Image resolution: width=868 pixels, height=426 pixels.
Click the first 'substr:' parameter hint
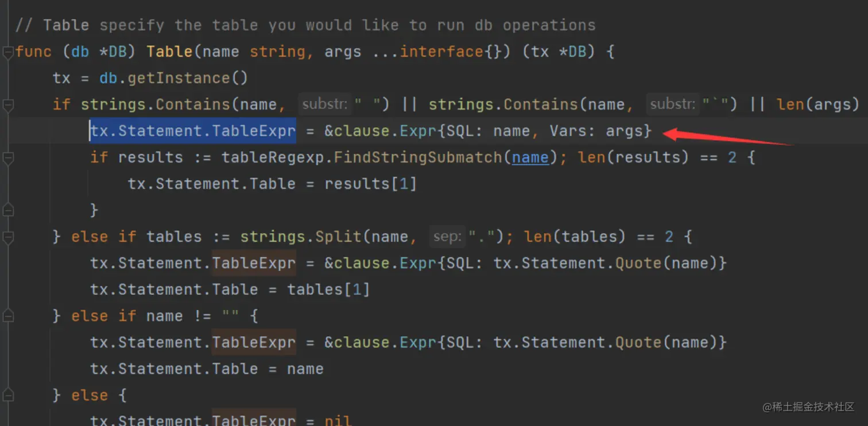[325, 104]
